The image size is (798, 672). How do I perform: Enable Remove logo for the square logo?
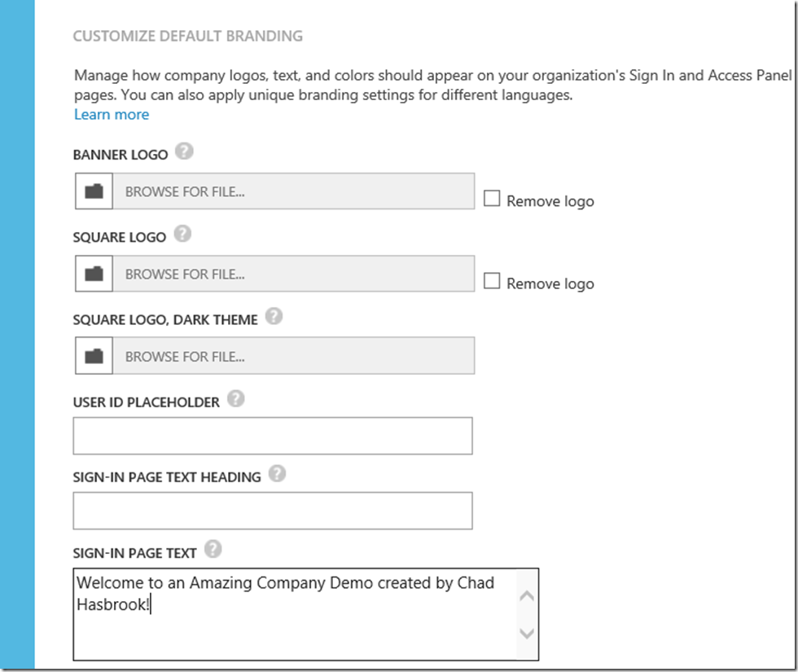[492, 281]
